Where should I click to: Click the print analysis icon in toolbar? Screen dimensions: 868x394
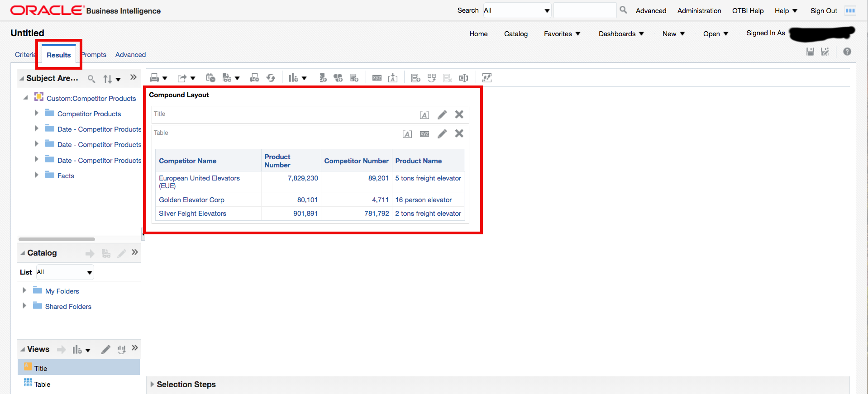[154, 78]
